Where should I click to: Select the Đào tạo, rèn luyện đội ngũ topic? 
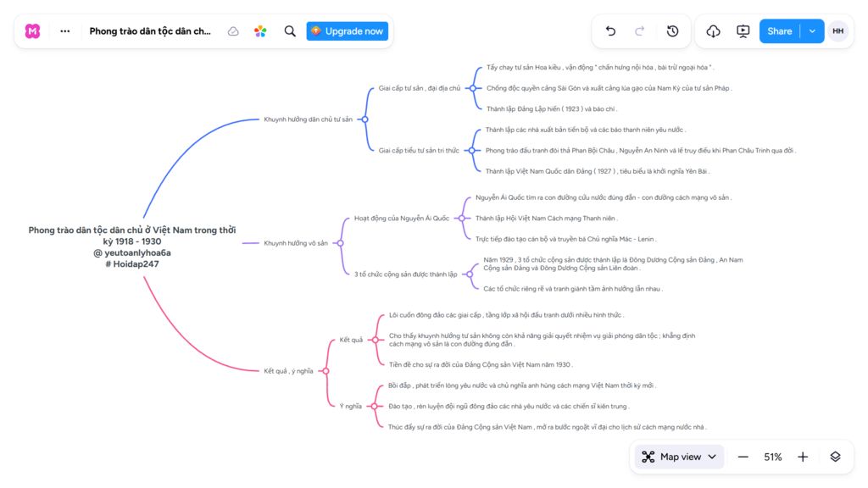[x=509, y=406]
